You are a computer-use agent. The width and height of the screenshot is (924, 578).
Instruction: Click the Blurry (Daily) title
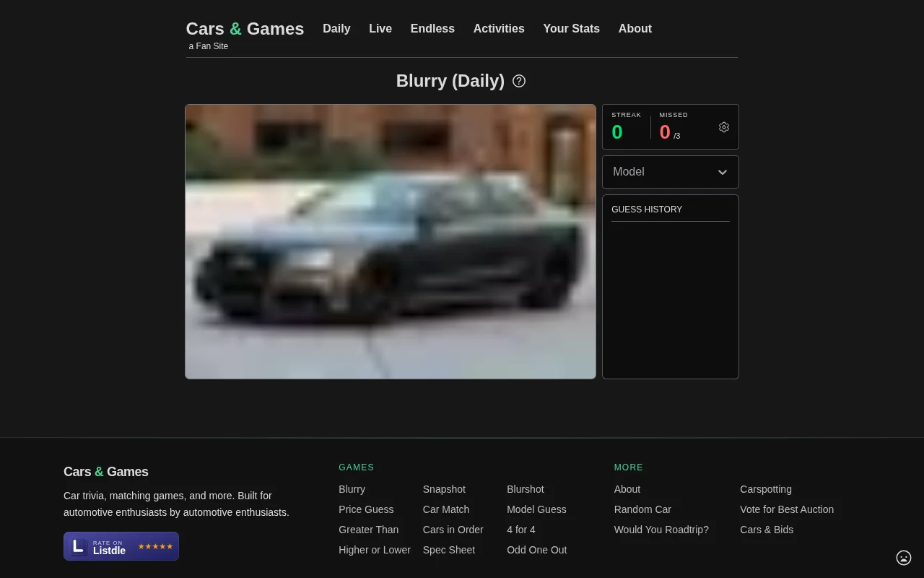[x=450, y=81]
